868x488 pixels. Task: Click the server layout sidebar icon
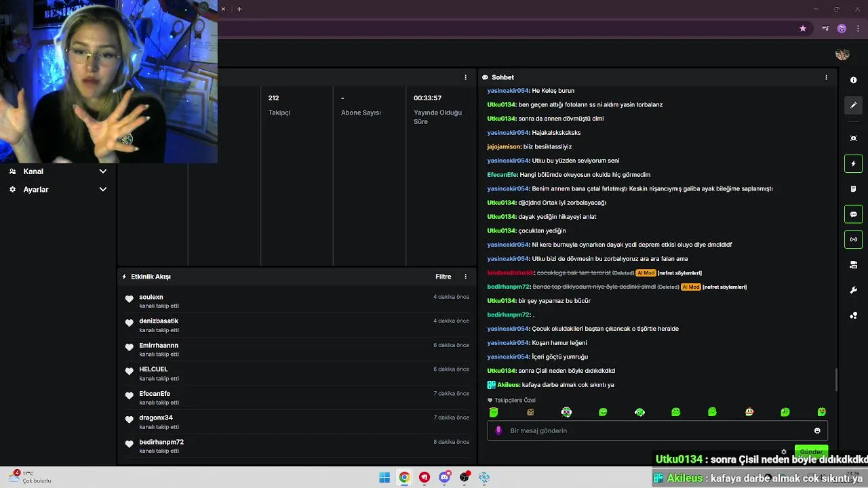[853, 265]
